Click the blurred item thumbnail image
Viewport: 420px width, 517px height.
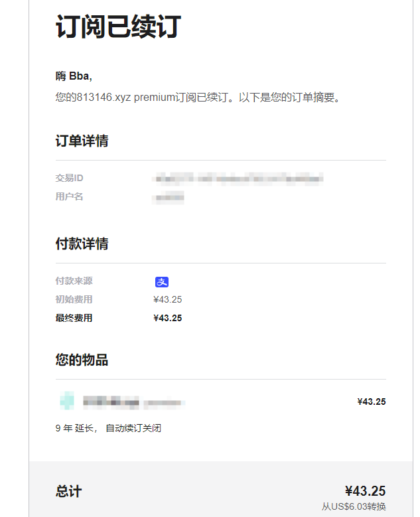pos(66,401)
